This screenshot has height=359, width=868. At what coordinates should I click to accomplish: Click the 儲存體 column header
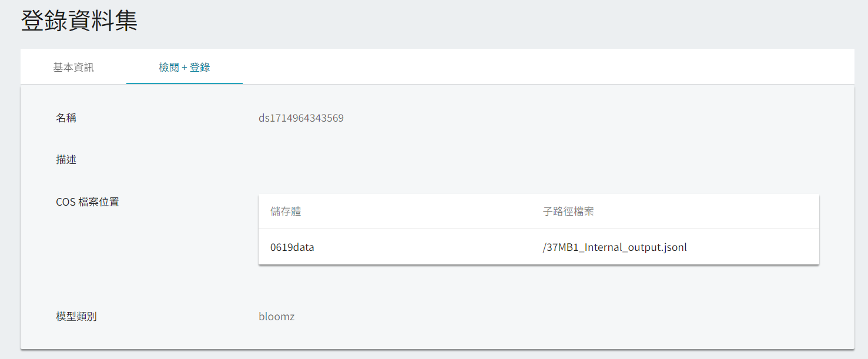(286, 212)
